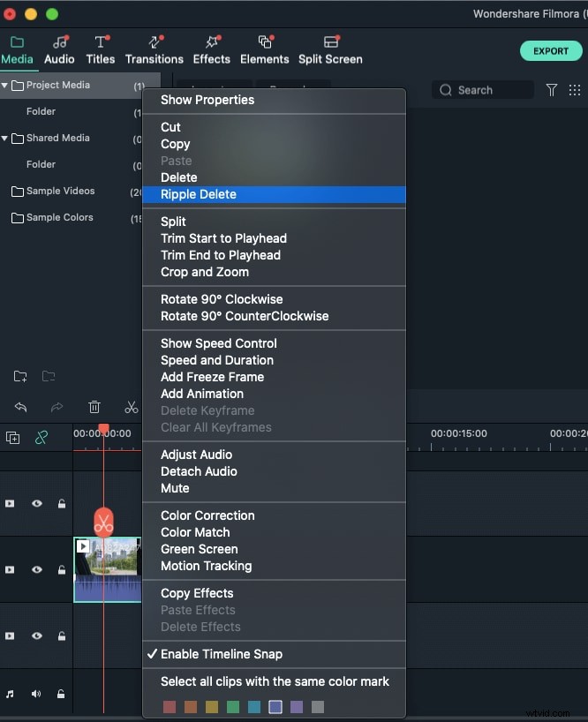
Task: Open the filter icon beside the search bar
Action: (x=552, y=89)
